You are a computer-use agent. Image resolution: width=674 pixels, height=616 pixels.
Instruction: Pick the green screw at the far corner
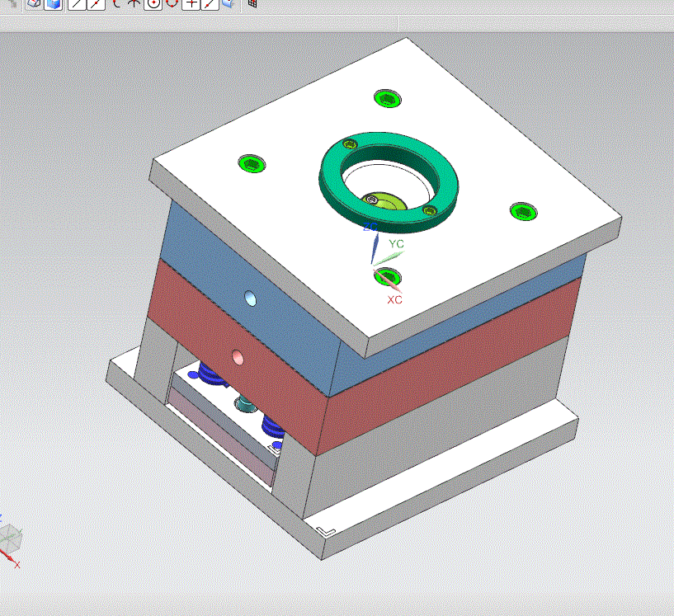(388, 99)
